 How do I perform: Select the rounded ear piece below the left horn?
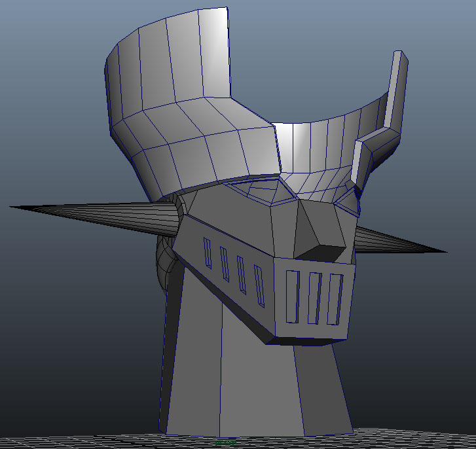[x=165, y=262]
